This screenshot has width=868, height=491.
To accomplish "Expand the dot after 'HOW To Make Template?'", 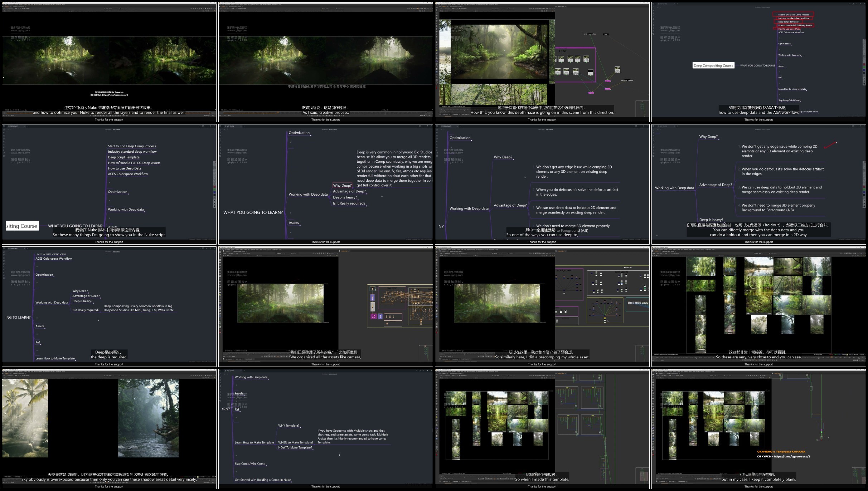I will [313, 449].
